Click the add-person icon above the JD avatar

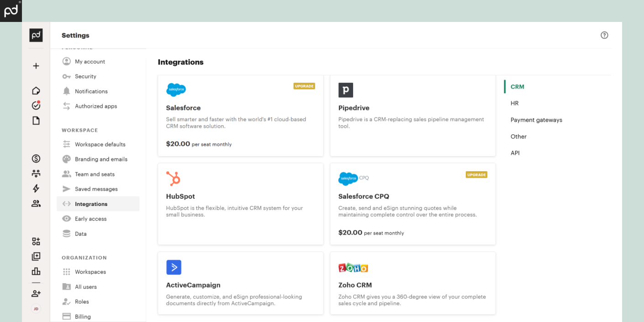pyautogui.click(x=36, y=293)
